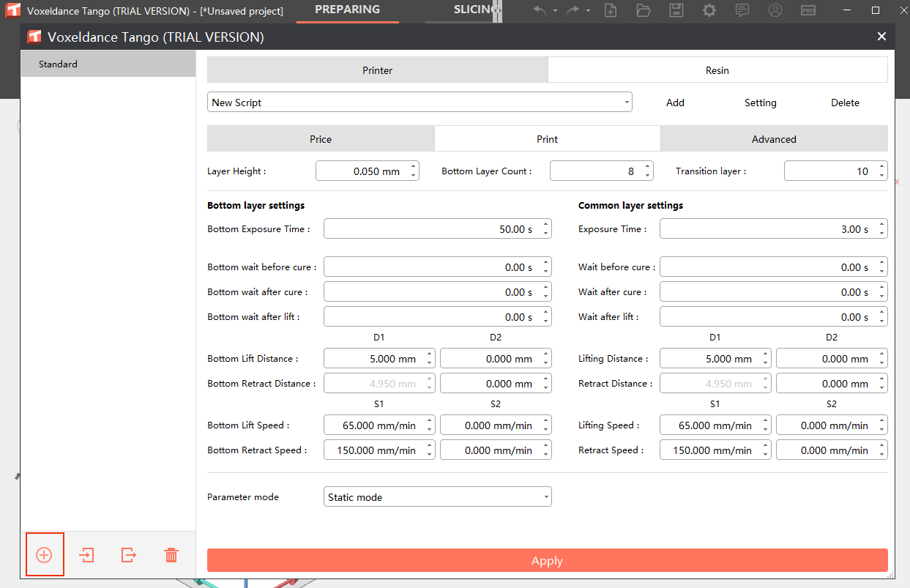Click the new project file icon
This screenshot has height=588, width=910.
click(x=610, y=10)
